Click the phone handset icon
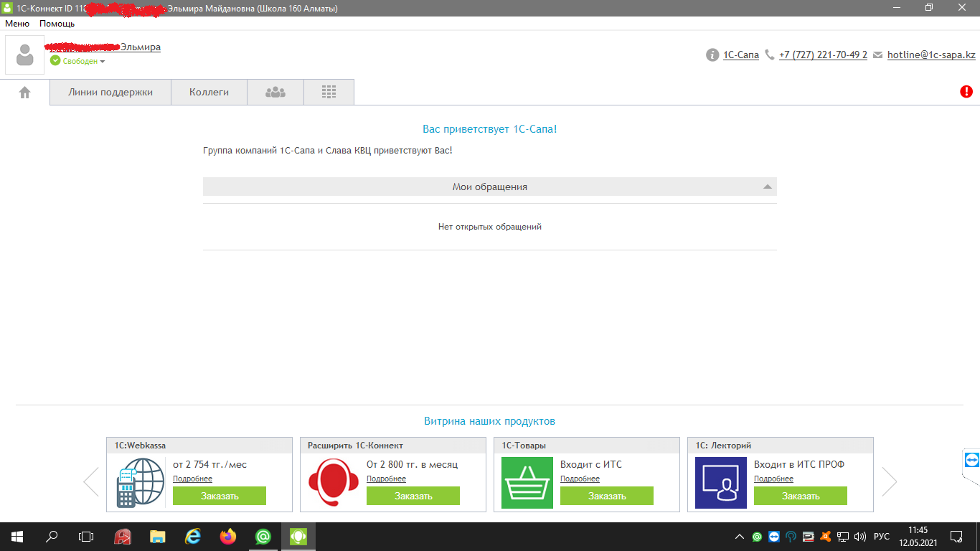 tap(770, 55)
